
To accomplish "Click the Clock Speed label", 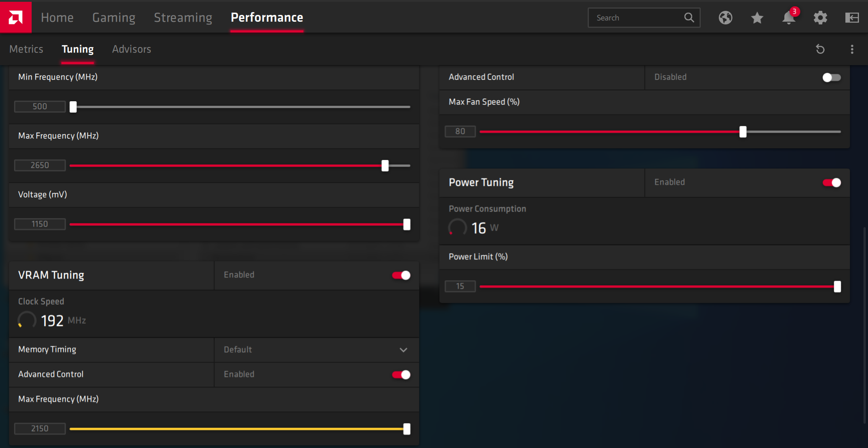I will pos(41,302).
